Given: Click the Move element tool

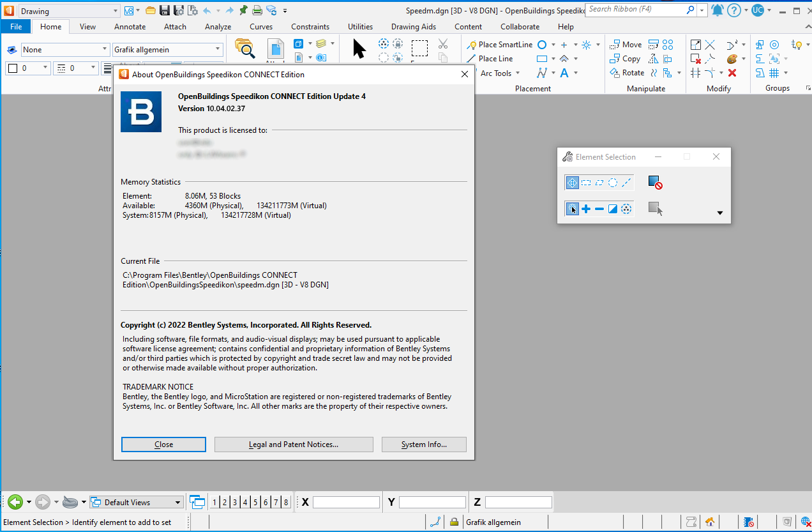Looking at the screenshot, I should [626, 45].
